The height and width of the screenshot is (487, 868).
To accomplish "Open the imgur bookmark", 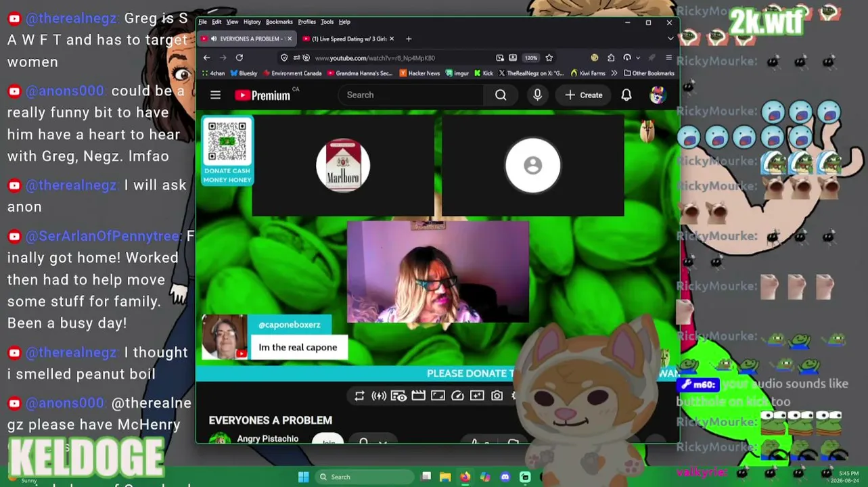I will (x=457, y=73).
